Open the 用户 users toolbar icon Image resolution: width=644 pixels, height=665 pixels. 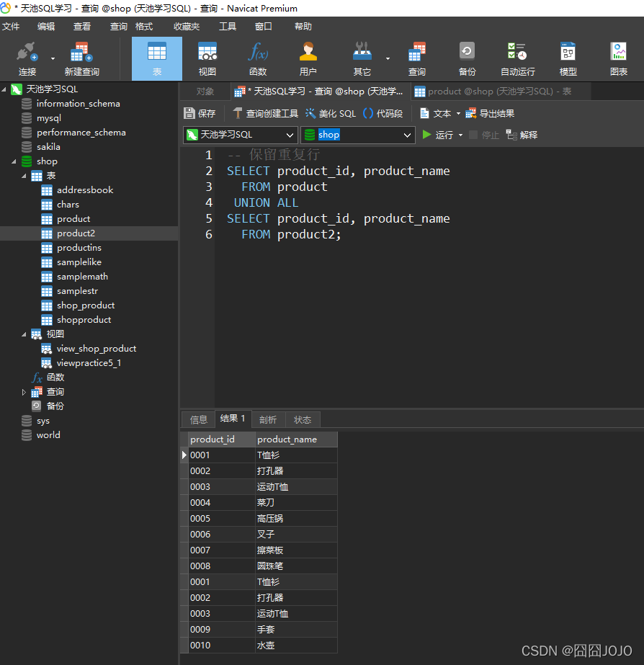308,58
